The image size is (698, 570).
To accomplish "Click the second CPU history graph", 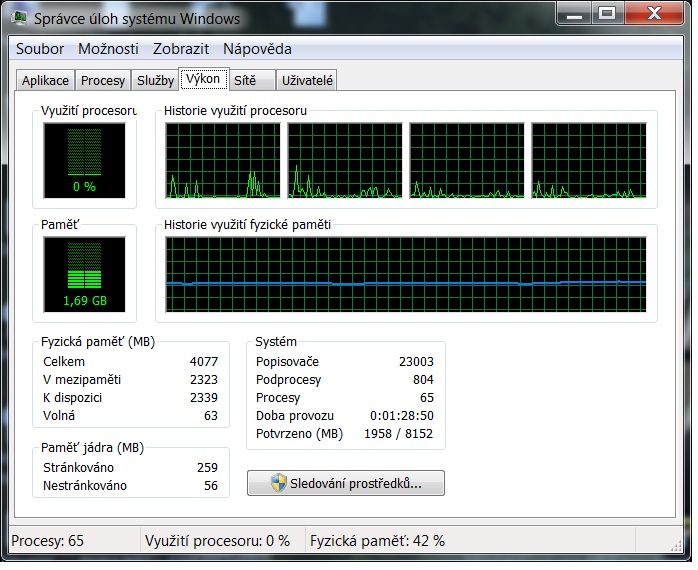I will click(x=345, y=161).
